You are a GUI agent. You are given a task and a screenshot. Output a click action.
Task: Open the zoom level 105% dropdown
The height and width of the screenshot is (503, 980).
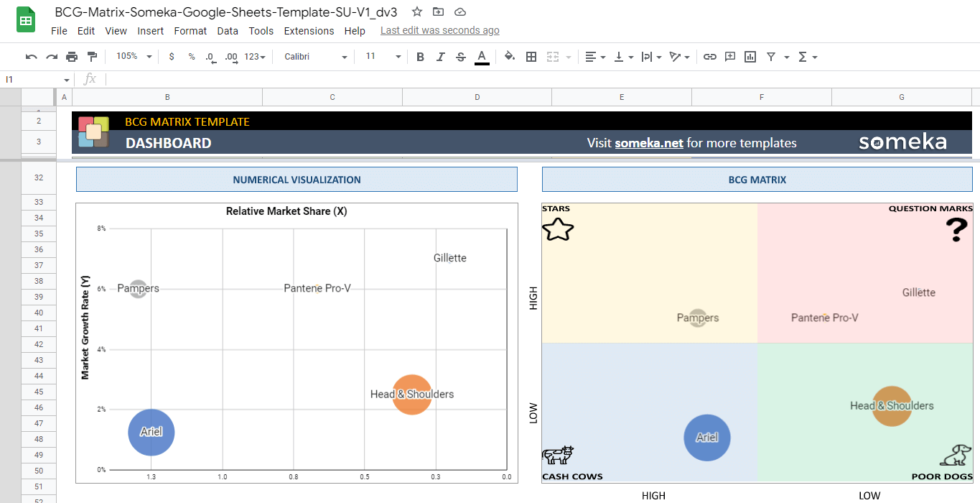(134, 56)
